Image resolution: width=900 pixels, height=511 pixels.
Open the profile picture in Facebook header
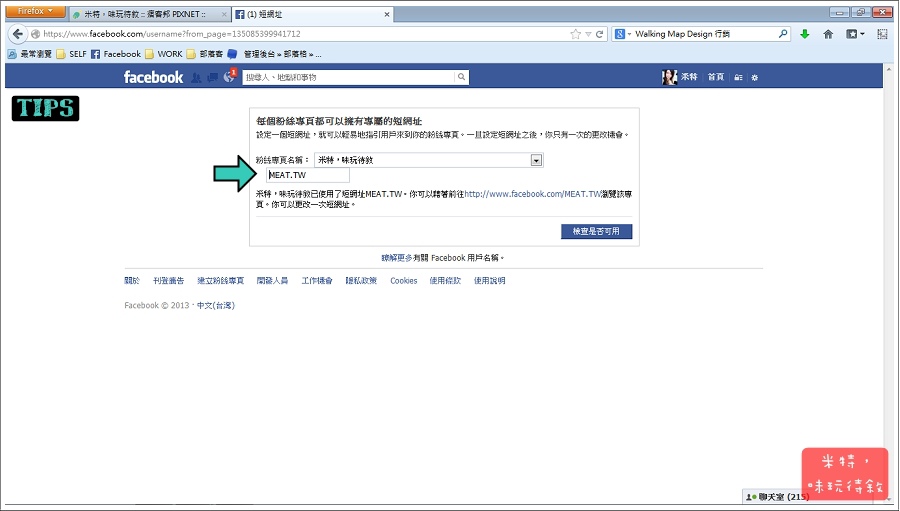coord(669,77)
